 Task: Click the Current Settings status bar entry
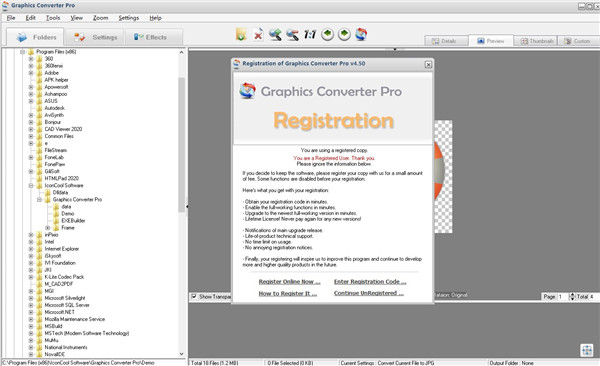point(387,363)
